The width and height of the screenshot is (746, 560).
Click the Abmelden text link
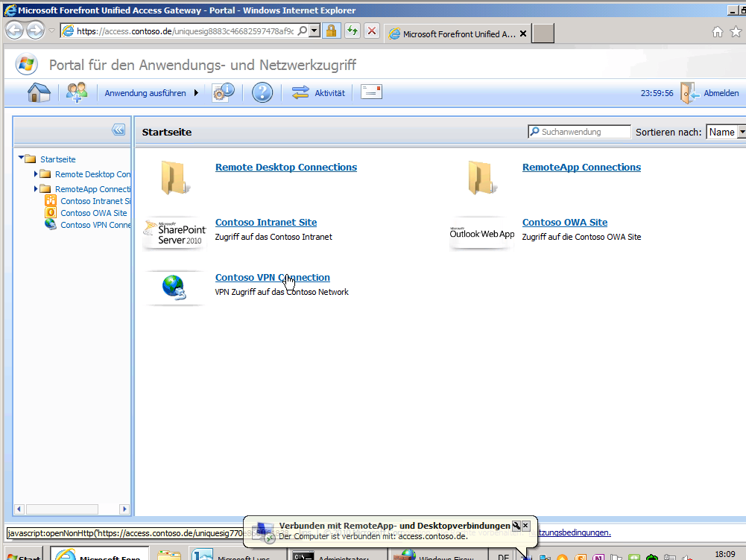(x=721, y=93)
